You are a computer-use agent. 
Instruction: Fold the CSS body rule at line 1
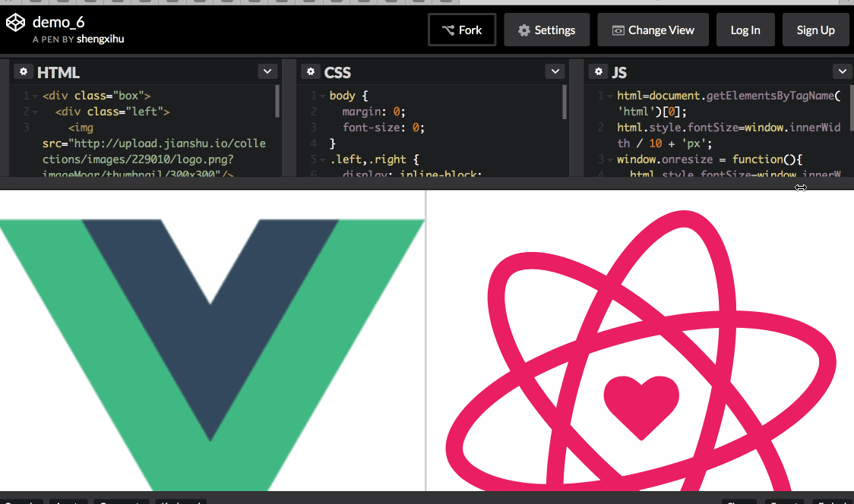322,96
